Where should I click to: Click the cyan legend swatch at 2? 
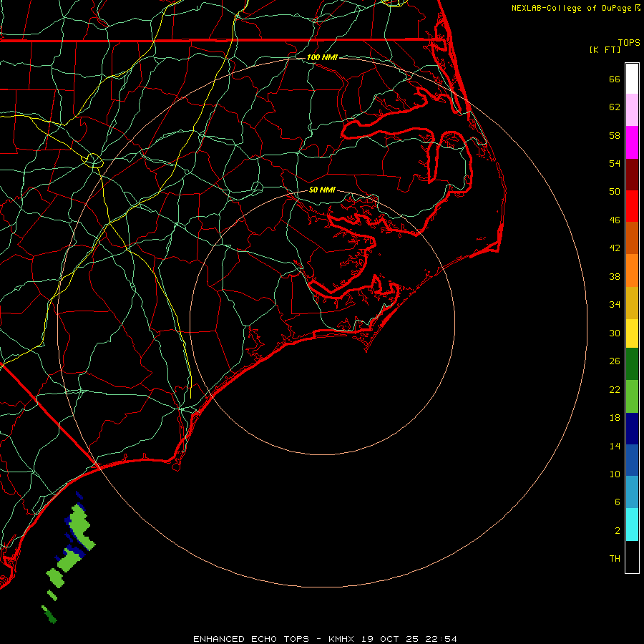(632, 525)
